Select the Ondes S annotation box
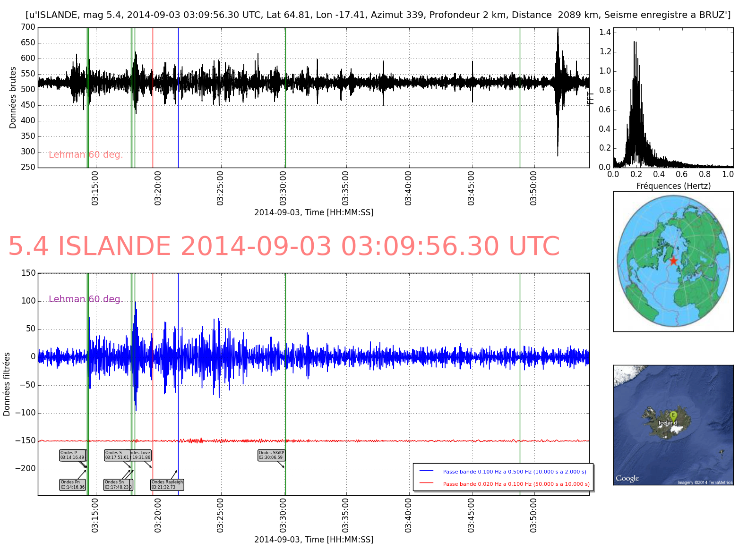Screen dimensions: 756x550 (x=117, y=455)
